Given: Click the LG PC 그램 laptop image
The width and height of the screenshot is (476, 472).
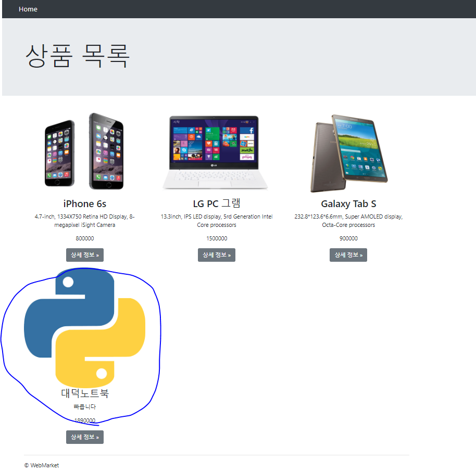Looking at the screenshot, I should pos(216,152).
